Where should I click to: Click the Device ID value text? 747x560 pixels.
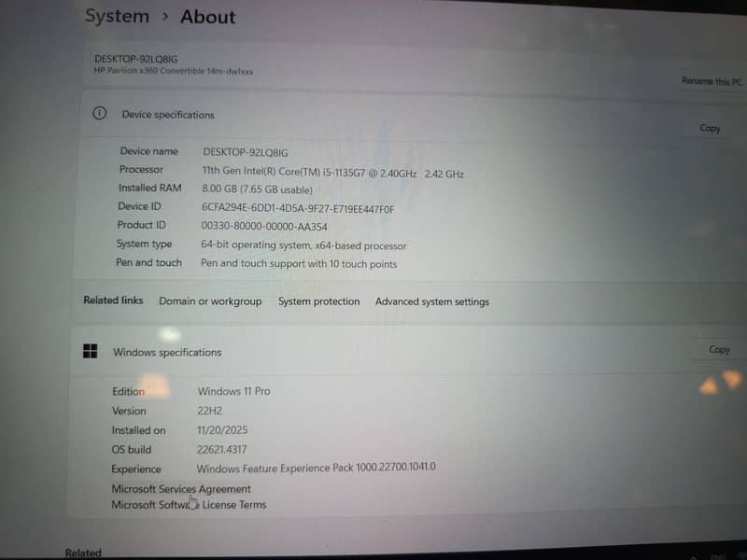click(x=298, y=208)
